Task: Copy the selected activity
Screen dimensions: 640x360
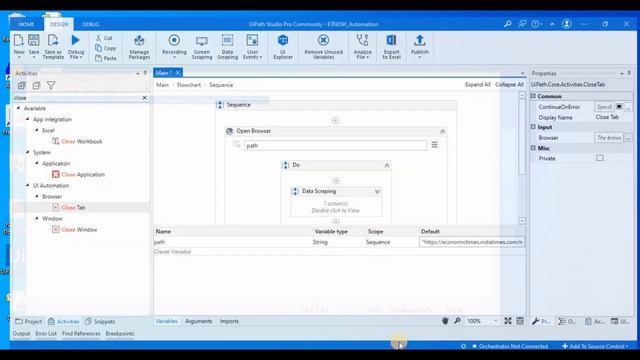Action: click(106, 48)
